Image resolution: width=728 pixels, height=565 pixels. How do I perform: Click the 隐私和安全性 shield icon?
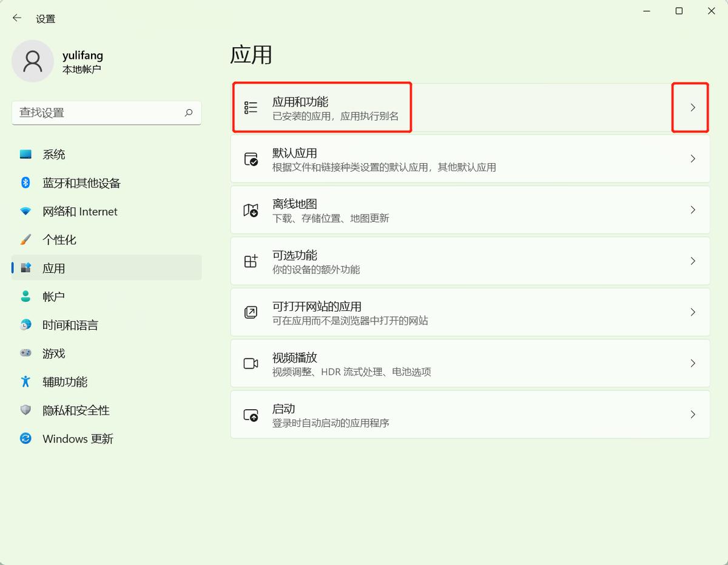[25, 410]
